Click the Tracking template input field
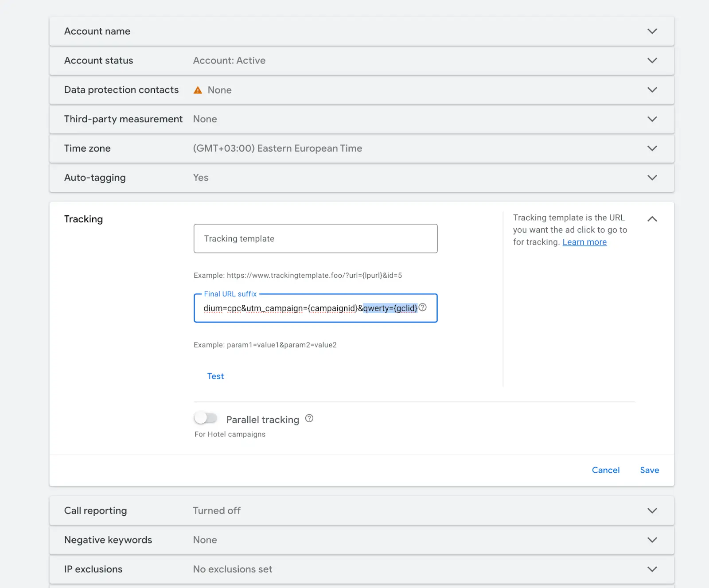This screenshot has width=709, height=588. [315, 238]
